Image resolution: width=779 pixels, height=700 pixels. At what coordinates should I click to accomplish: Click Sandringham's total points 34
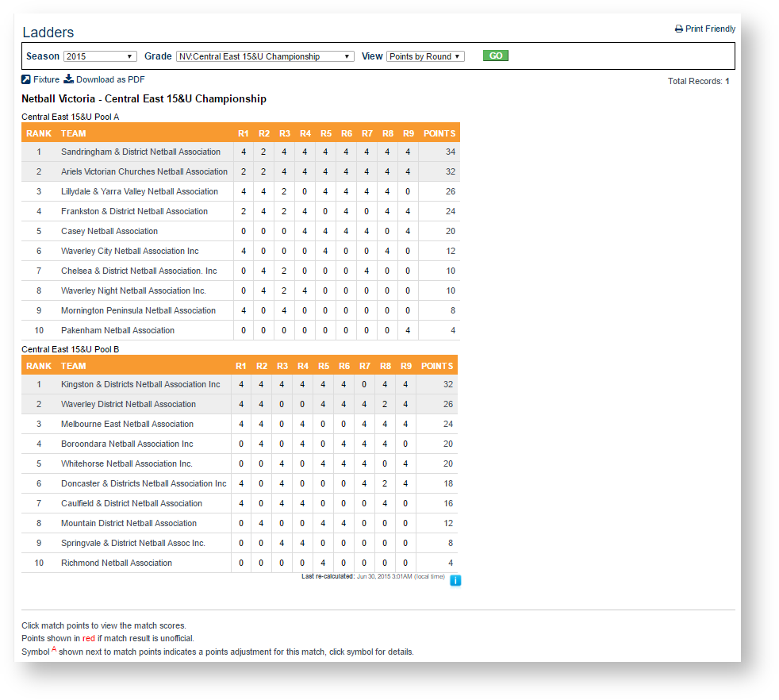(450, 152)
